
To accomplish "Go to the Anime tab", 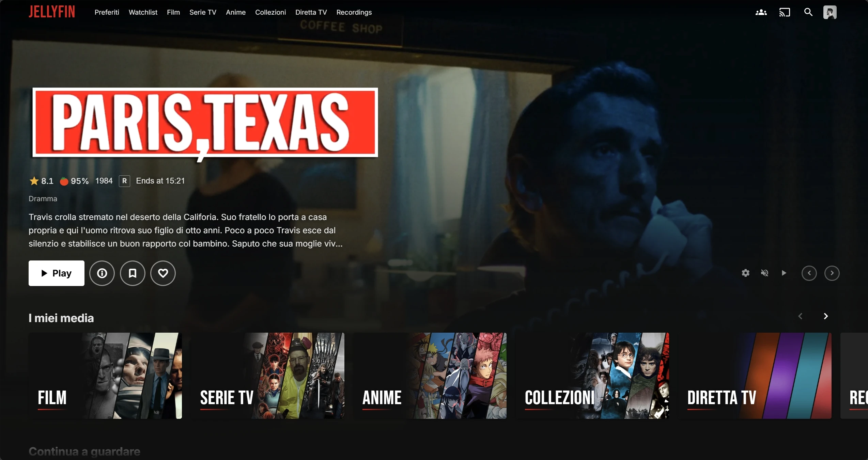I will (x=236, y=12).
